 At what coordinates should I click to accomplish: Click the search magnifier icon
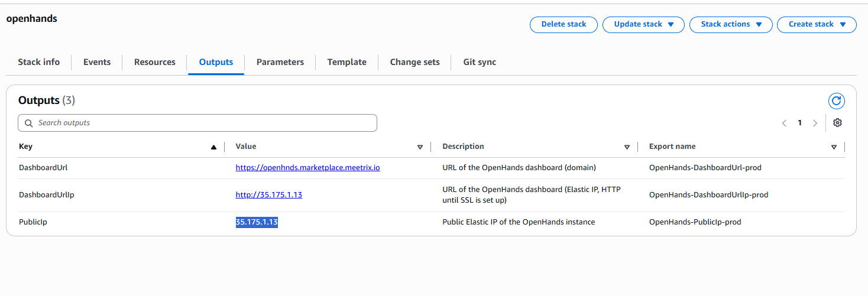29,123
